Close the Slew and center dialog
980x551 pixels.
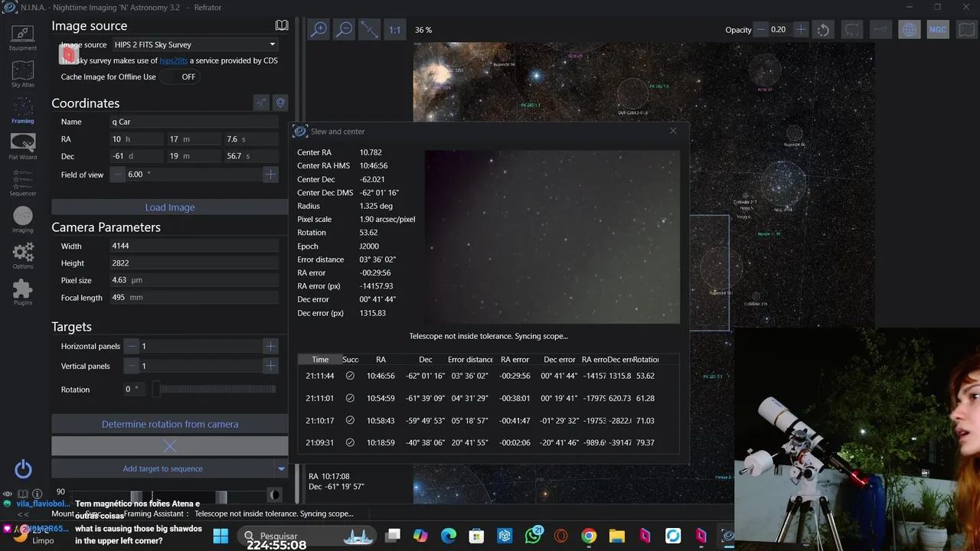click(x=673, y=131)
